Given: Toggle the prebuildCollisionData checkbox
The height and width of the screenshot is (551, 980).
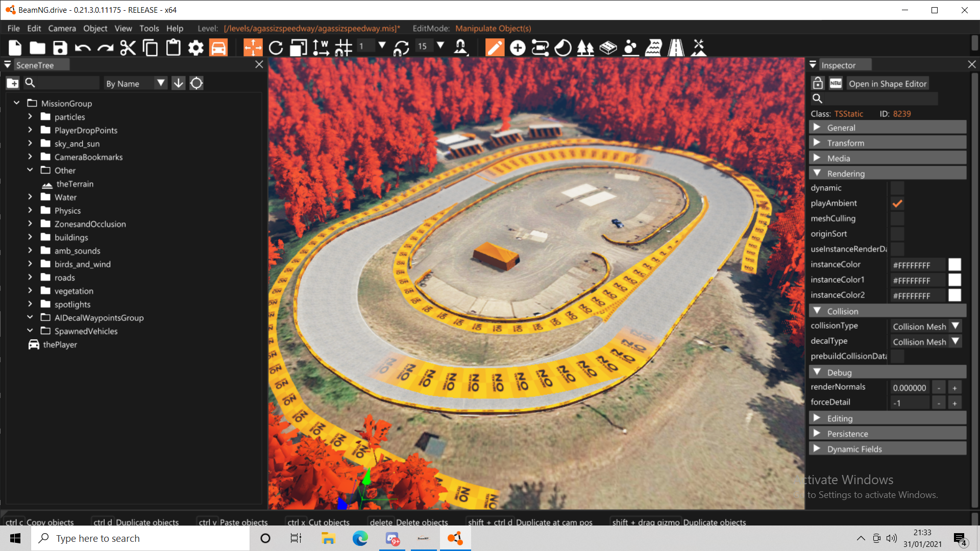Looking at the screenshot, I should [897, 356].
